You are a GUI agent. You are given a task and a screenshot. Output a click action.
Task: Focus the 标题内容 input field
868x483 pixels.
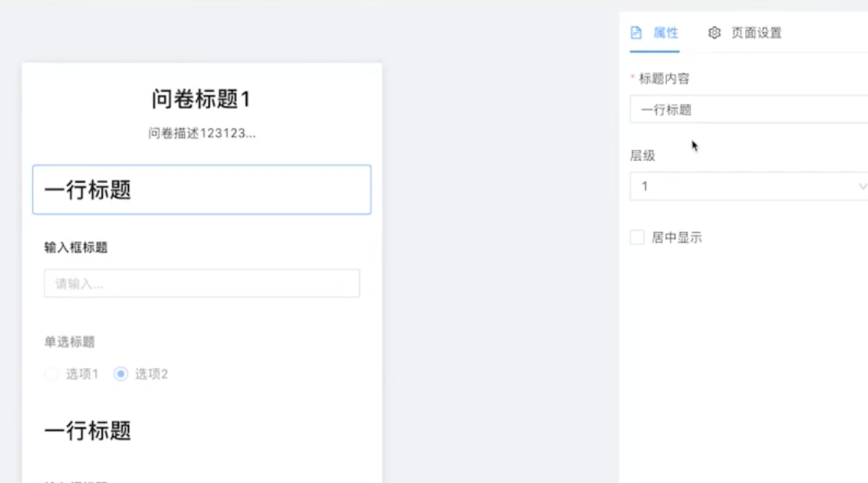748,109
